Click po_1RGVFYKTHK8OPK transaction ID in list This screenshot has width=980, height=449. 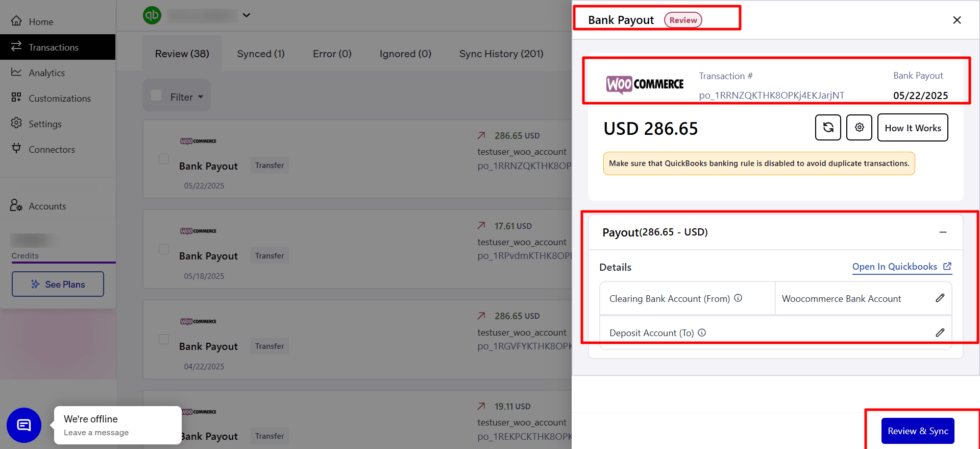[525, 346]
